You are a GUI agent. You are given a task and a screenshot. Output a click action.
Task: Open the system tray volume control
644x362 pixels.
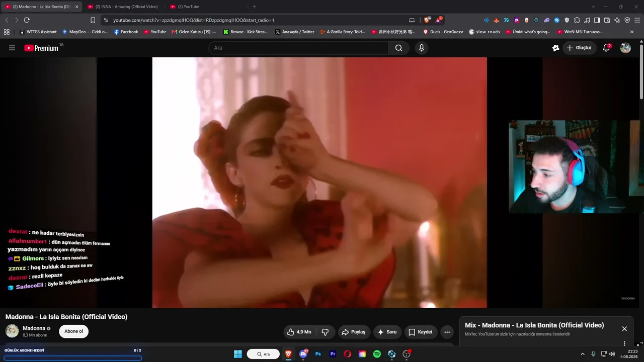tap(612, 354)
